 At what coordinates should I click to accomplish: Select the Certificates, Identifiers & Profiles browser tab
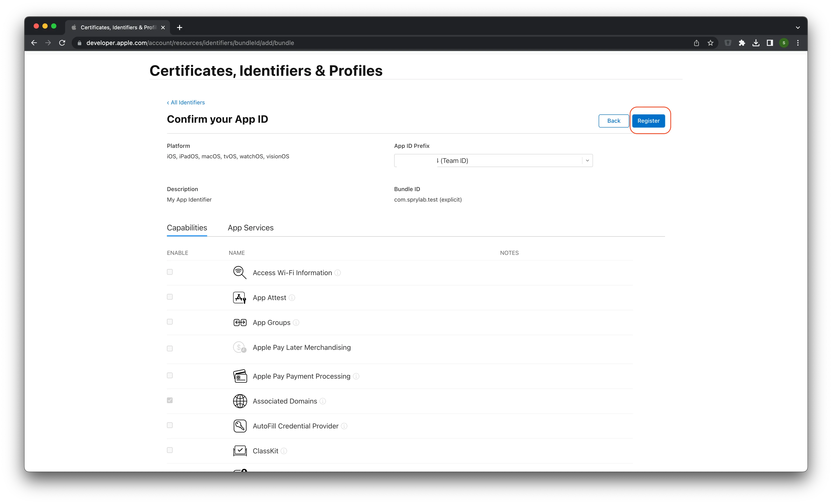coord(118,27)
